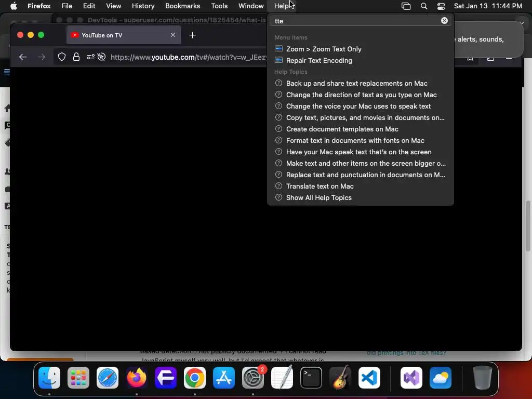This screenshot has width=532, height=399.
Task: Open Finder from the Dock
Action: tap(49, 378)
